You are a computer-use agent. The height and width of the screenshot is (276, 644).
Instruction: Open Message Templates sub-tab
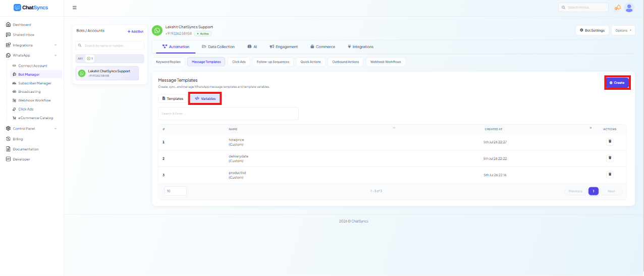[206, 62]
